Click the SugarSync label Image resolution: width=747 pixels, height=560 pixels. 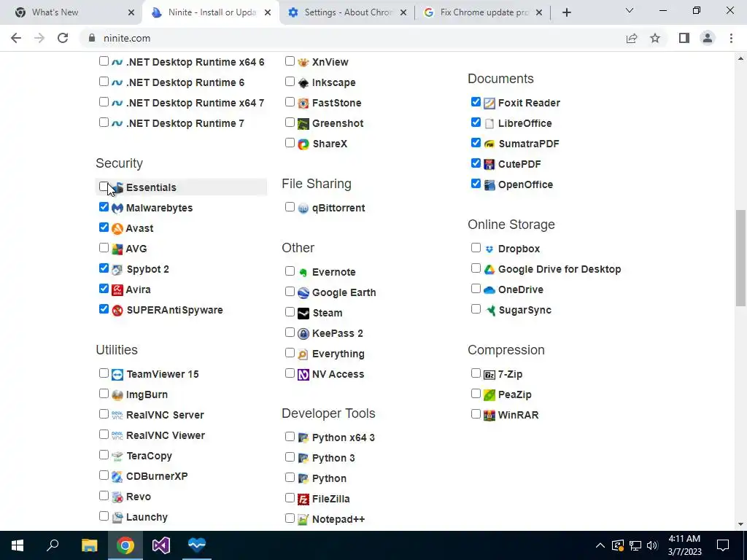pos(525,310)
